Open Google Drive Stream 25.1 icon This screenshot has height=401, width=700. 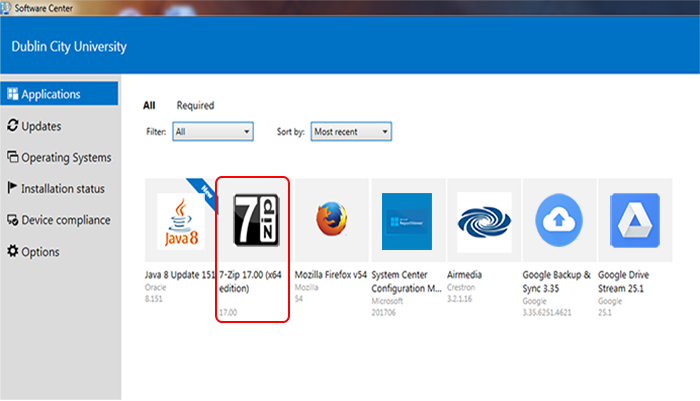point(635,220)
